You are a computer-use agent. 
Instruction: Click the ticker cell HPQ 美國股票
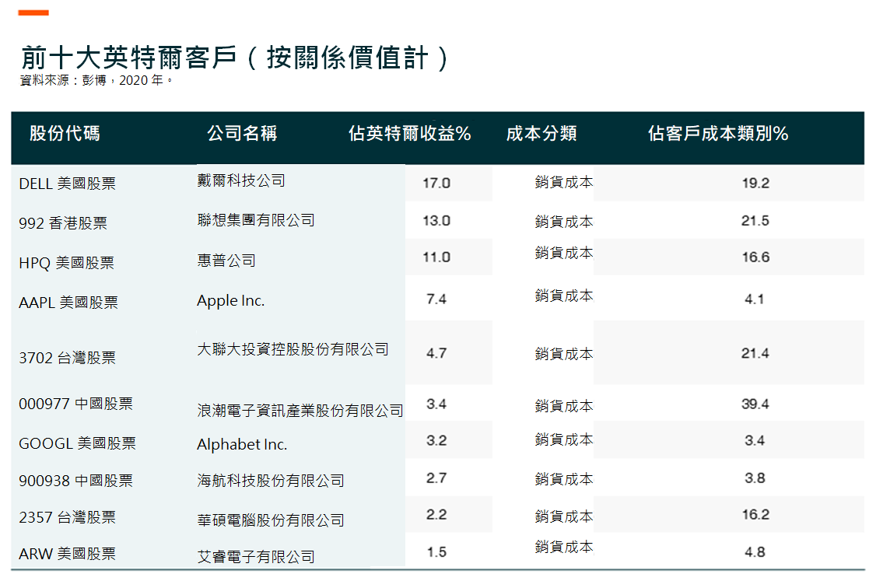[66, 263]
